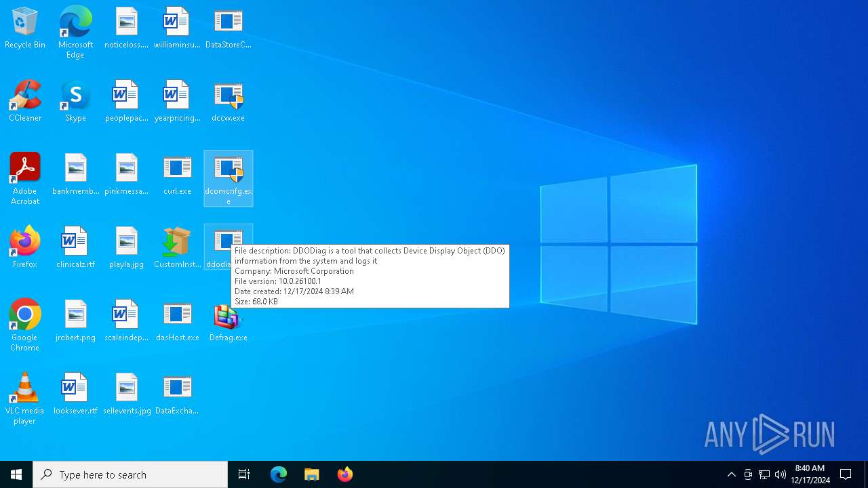This screenshot has width=868, height=488.
Task: Open the volume control tray icon
Action: pyautogui.click(x=781, y=474)
